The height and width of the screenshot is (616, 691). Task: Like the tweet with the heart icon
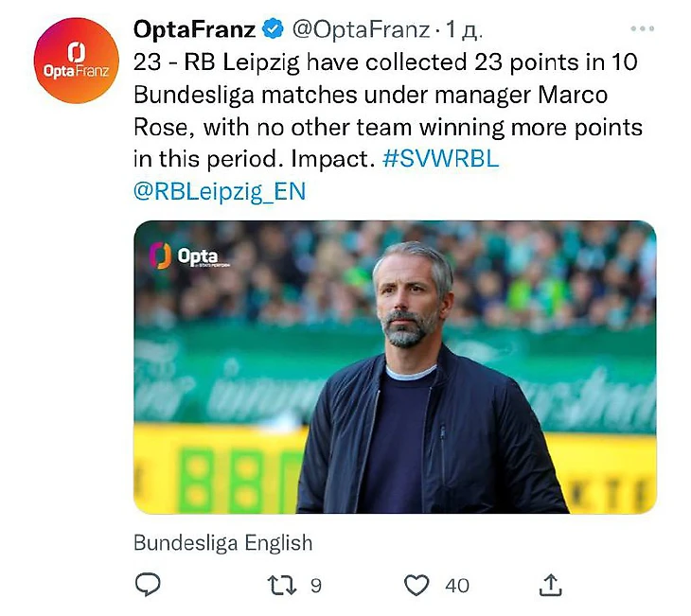[416, 586]
